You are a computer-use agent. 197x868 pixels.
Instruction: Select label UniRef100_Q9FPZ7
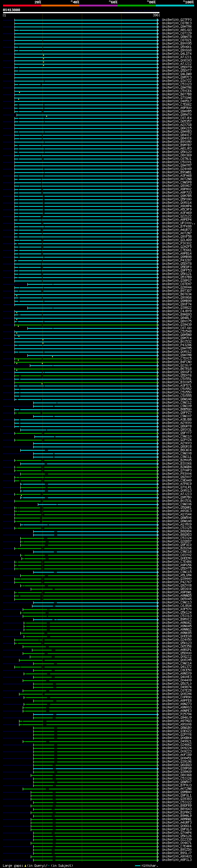(x=177, y=413)
